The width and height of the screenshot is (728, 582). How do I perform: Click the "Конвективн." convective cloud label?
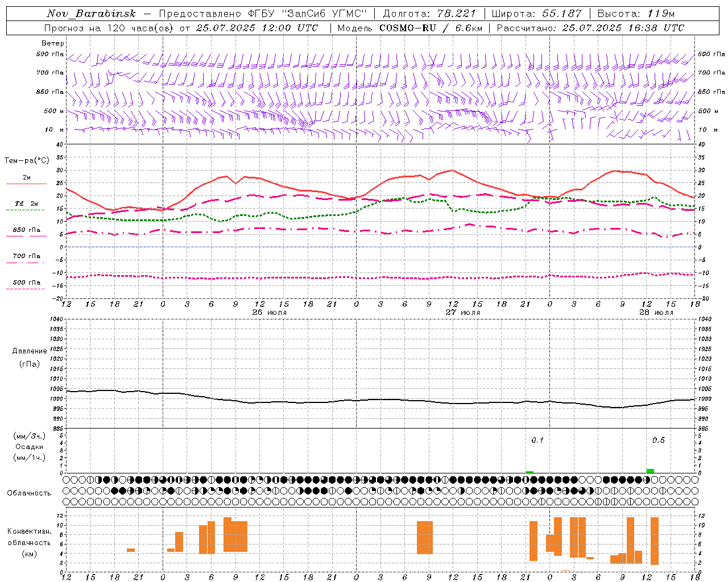(30, 531)
